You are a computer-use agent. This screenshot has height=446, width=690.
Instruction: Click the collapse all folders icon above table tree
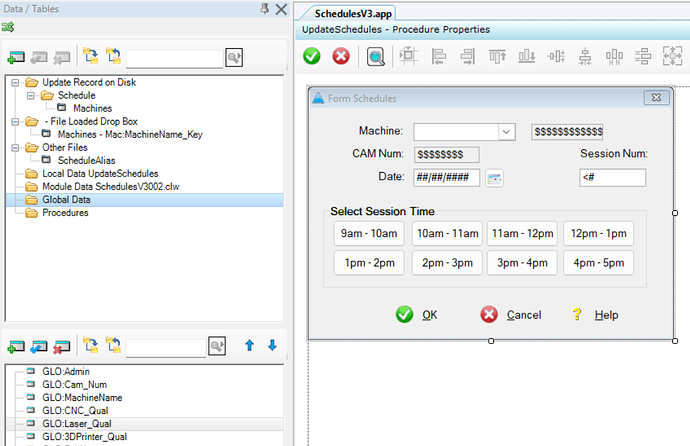[x=114, y=56]
